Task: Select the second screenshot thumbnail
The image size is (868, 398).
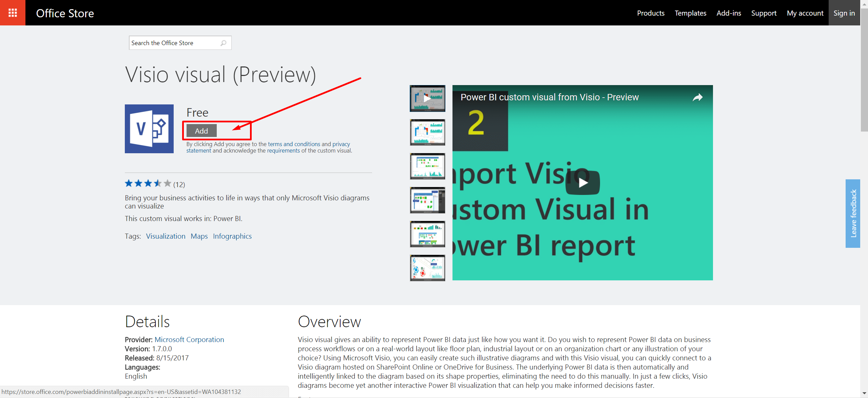Action: (x=427, y=133)
